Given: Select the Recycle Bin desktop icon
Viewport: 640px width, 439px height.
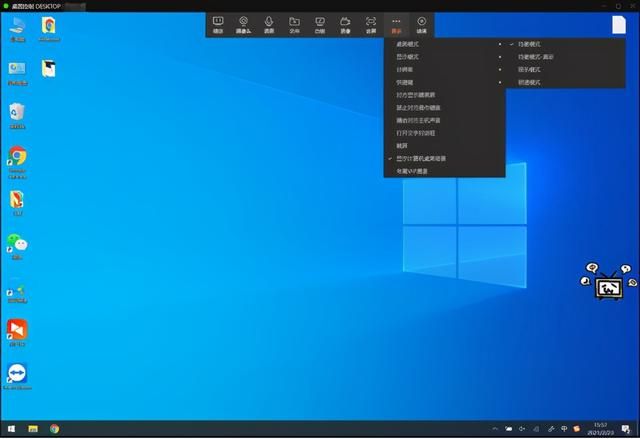Looking at the screenshot, I should coord(17,116).
